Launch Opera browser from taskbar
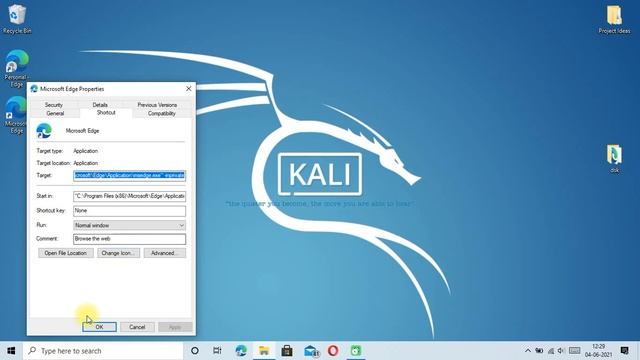The width and height of the screenshot is (640, 360). point(333,351)
